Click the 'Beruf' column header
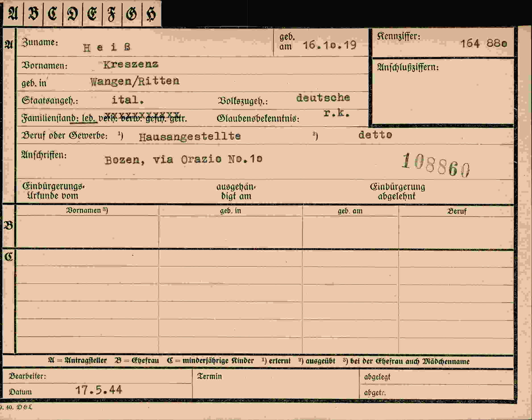The height and width of the screenshot is (420, 532). tap(457, 211)
